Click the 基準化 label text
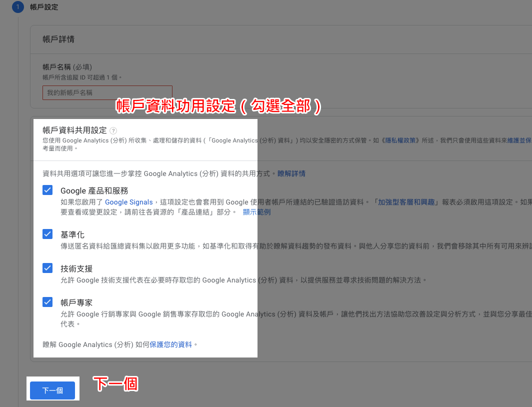 point(72,234)
